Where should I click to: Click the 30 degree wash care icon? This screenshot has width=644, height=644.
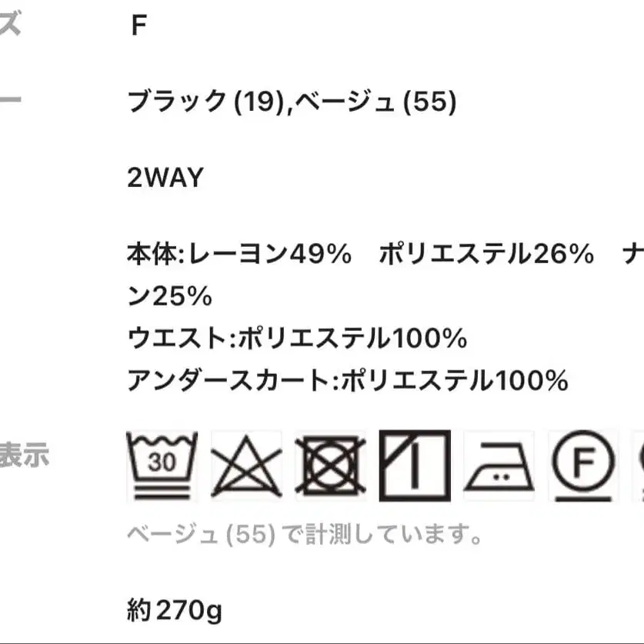tap(162, 466)
